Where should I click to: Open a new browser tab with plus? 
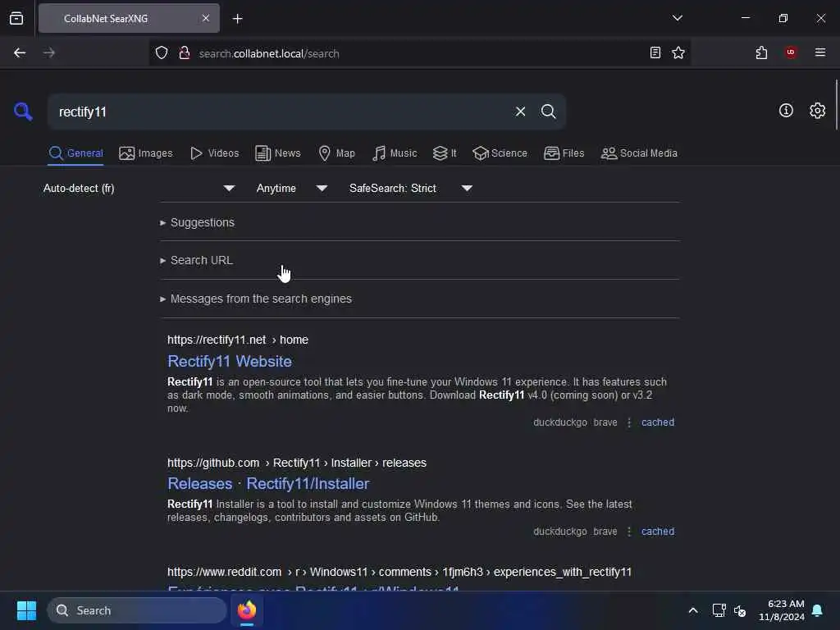coord(237,19)
